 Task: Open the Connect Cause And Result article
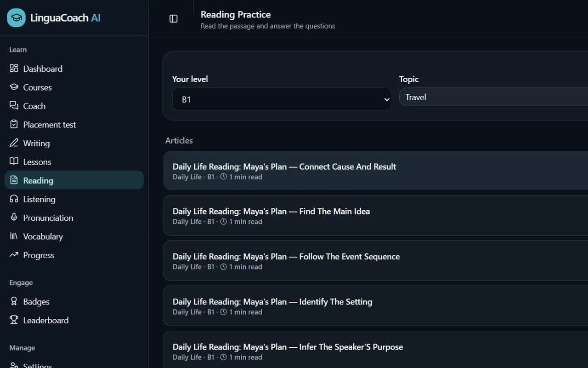pyautogui.click(x=376, y=171)
